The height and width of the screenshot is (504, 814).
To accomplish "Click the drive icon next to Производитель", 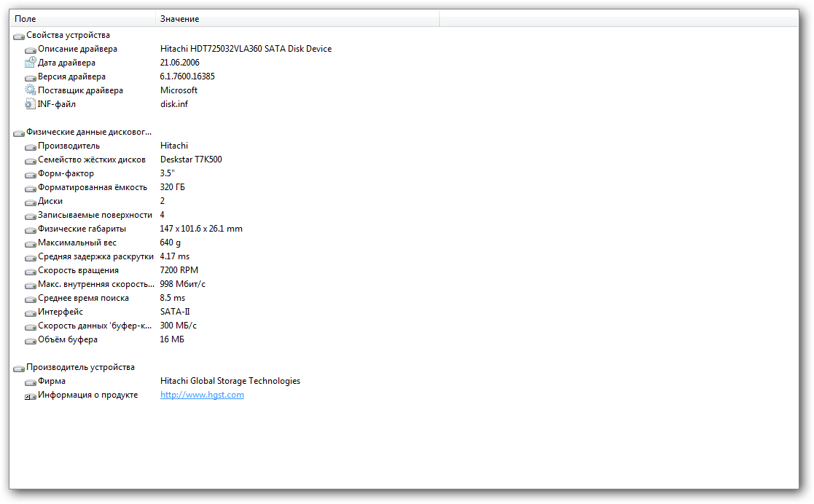I will click(30, 146).
